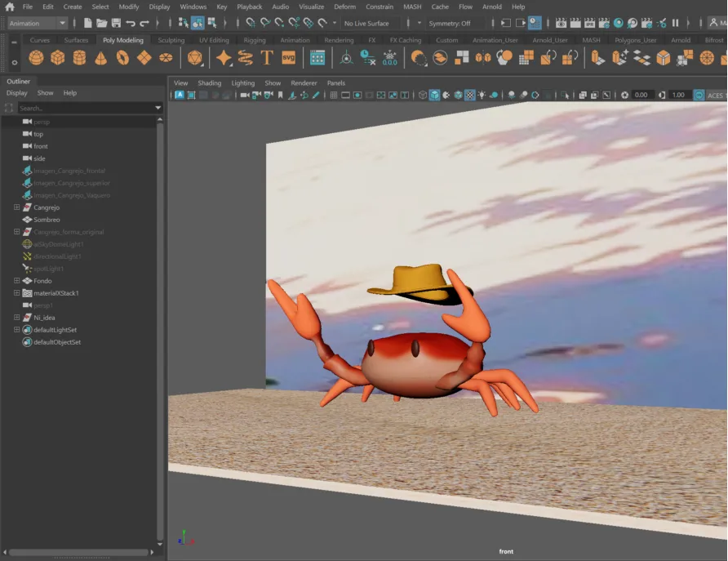The height and width of the screenshot is (561, 728).
Task: Switch to the Sculpting shelf tab
Action: 171,40
